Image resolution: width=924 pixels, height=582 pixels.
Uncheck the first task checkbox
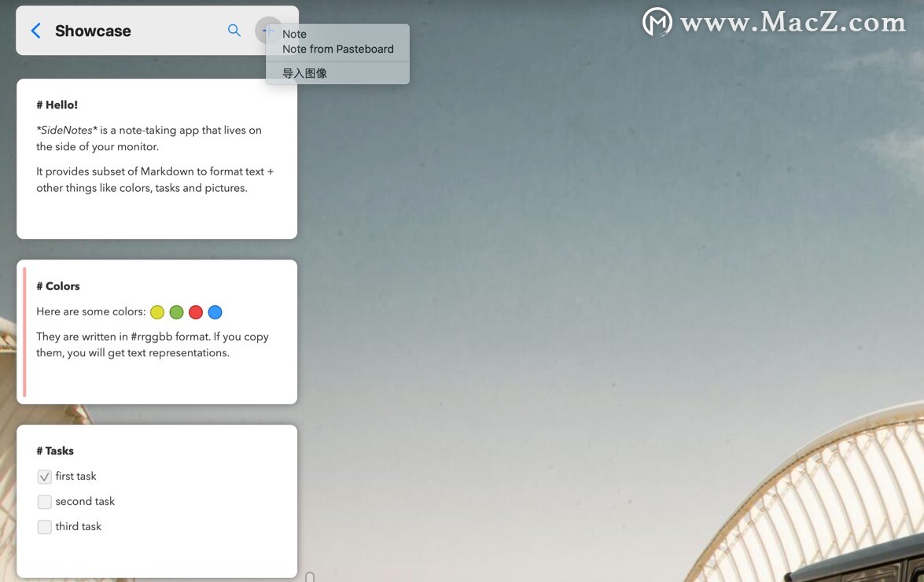44,477
